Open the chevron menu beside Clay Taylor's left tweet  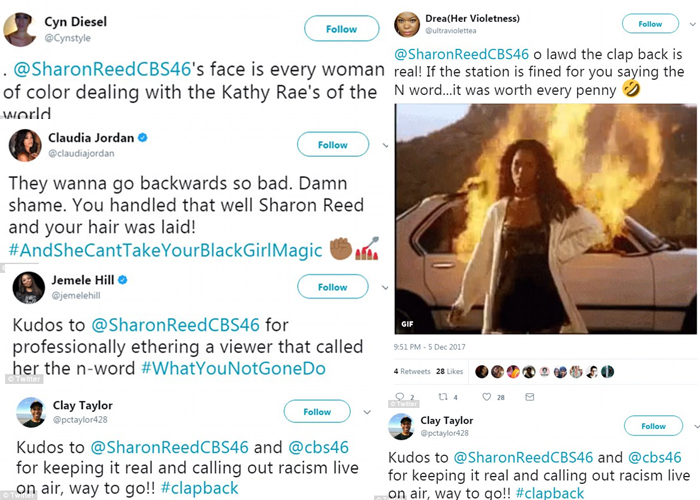click(x=367, y=412)
